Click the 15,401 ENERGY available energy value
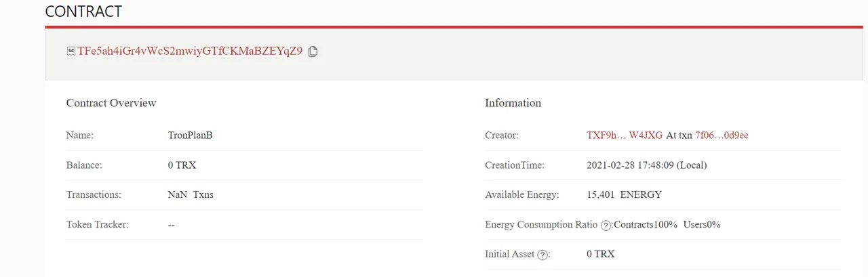Screen dimensions: 868x277 [x=624, y=195]
